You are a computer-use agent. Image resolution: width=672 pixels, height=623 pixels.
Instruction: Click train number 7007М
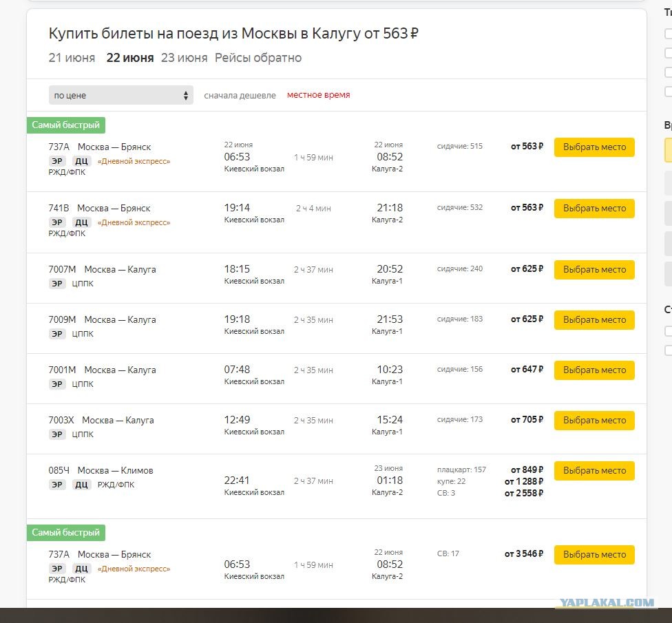(x=62, y=270)
